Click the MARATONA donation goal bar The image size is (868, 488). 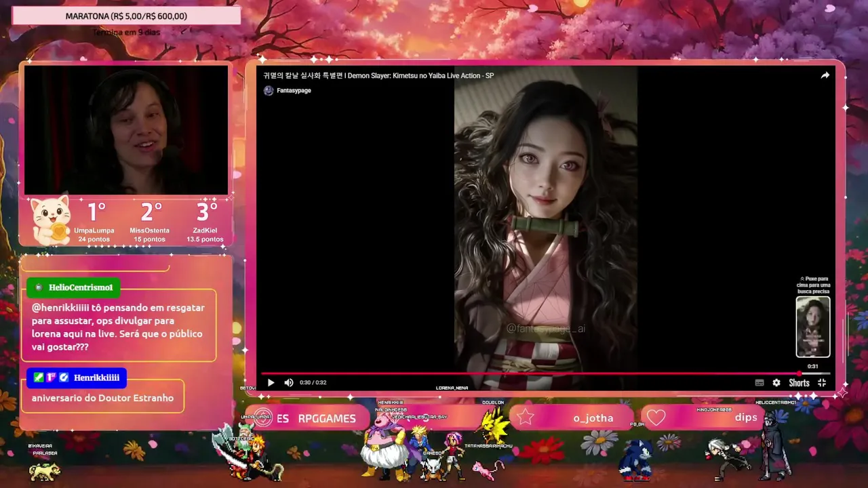126,16
